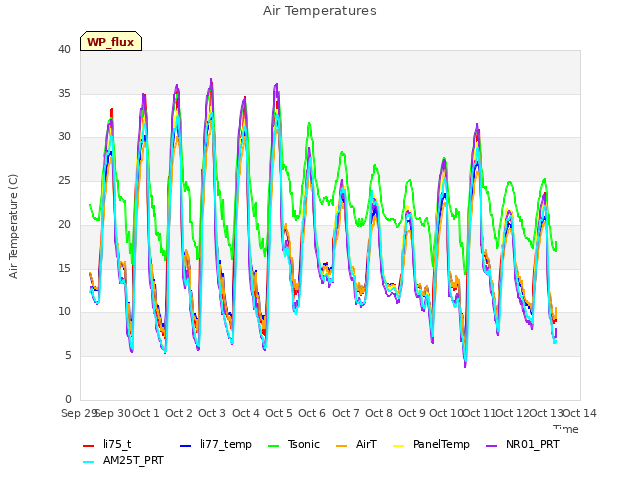Viewport: 640px width, 480px height.
Task: Click the 0 y-axis tick label
Action: (68, 399)
